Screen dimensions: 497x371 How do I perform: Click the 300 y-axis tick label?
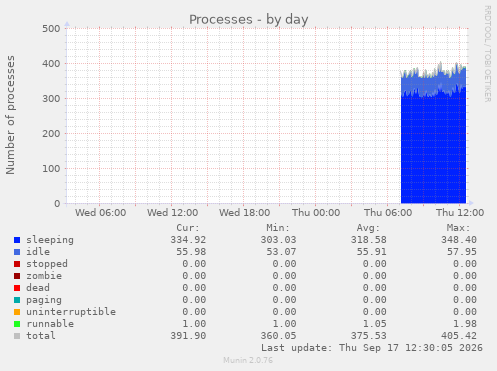coord(51,98)
